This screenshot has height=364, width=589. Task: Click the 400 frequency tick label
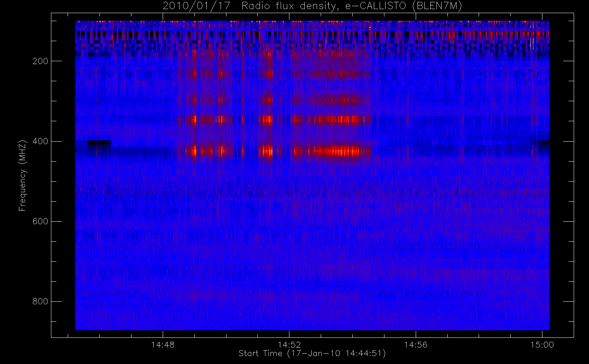pos(40,141)
